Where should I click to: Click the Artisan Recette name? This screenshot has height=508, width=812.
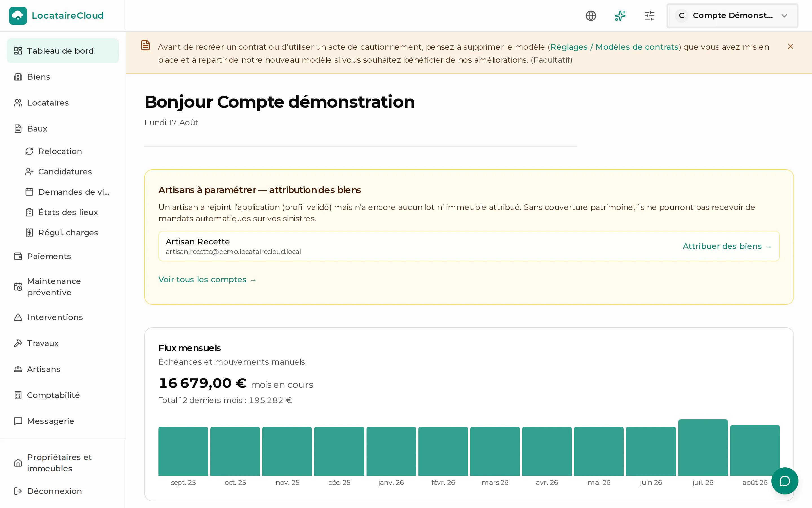(198, 242)
